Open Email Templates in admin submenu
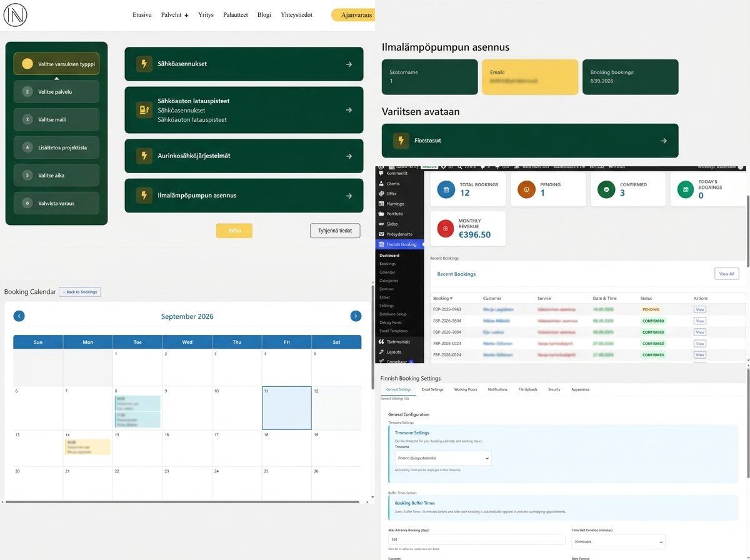 tap(393, 331)
